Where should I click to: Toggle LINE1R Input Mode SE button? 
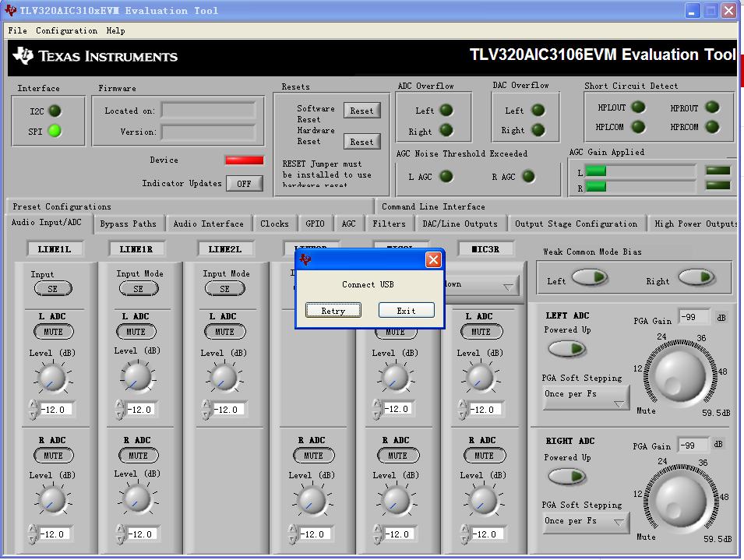coord(139,288)
